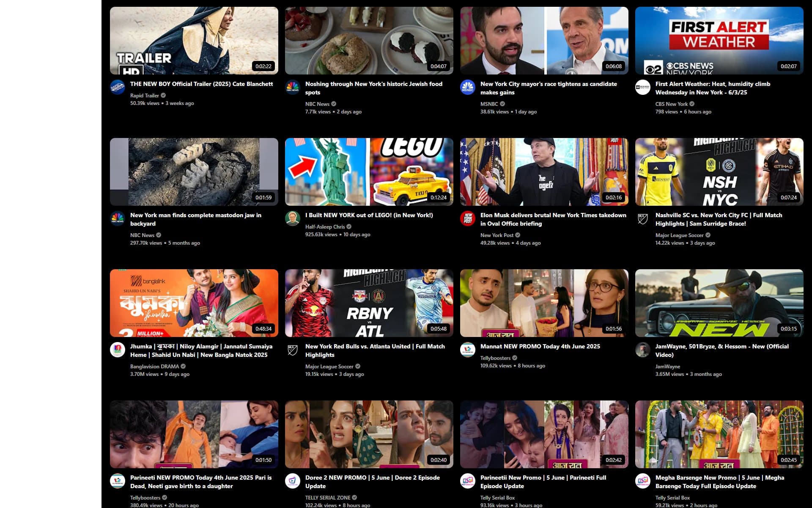812x508 pixels.
Task: Click NBC News avatar beside Jewish food video
Action: coord(293,87)
